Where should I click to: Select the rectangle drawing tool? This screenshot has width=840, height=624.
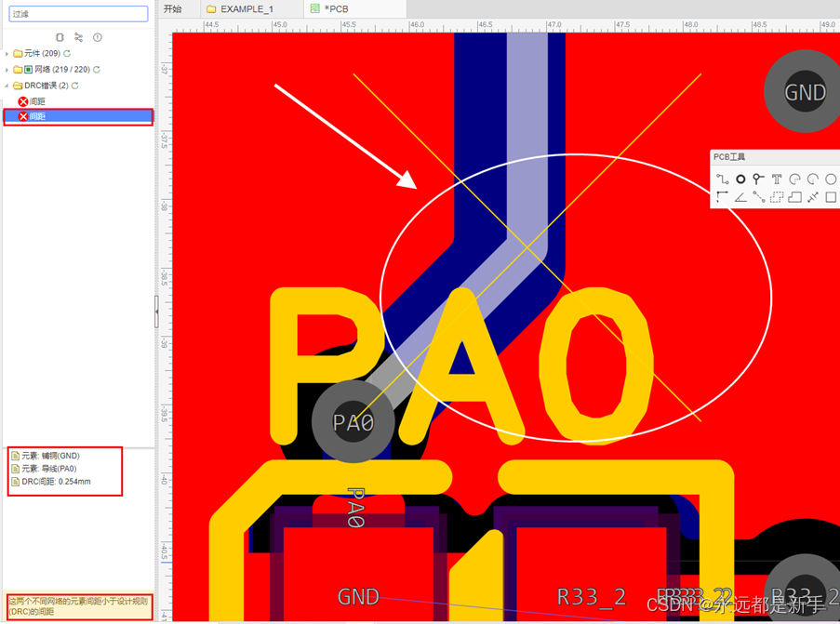click(x=832, y=196)
